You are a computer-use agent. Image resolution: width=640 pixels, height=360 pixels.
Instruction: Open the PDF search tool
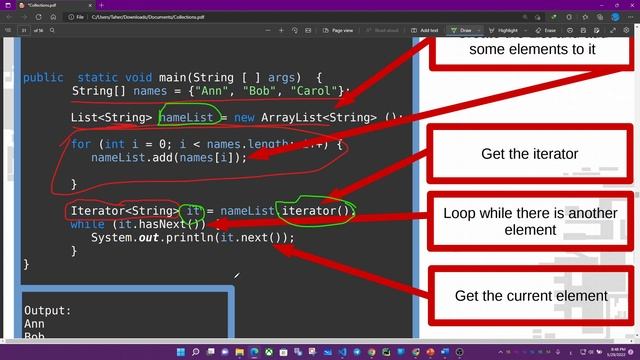pos(52,30)
